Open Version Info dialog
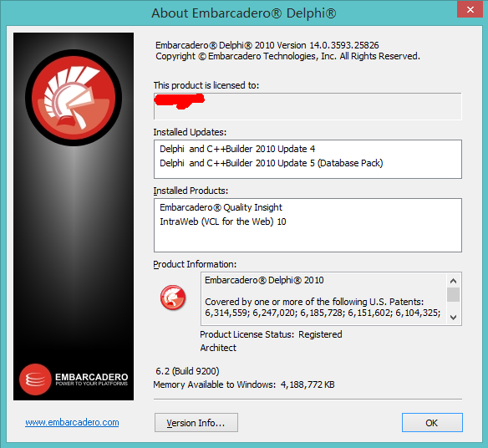The height and width of the screenshot is (448, 488). pos(196,423)
